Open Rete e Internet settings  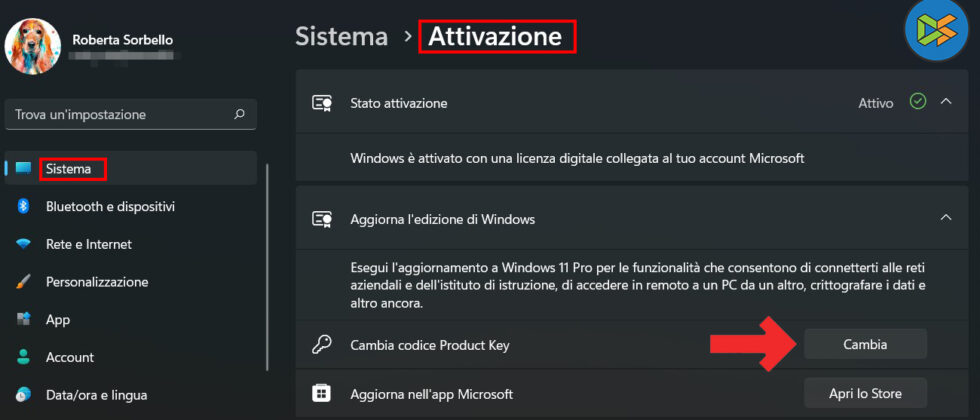pyautogui.click(x=88, y=244)
